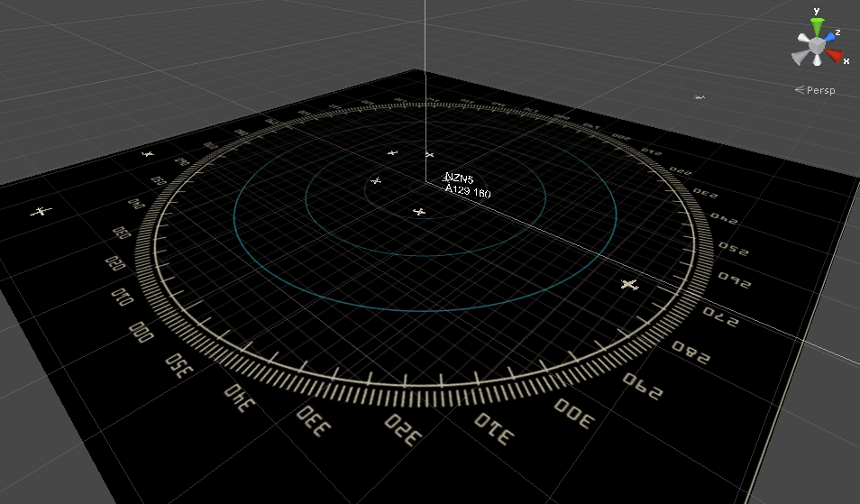Click the NZN5 A129 160 data tag
Image resolution: width=860 pixels, height=504 pixels.
tap(466, 185)
